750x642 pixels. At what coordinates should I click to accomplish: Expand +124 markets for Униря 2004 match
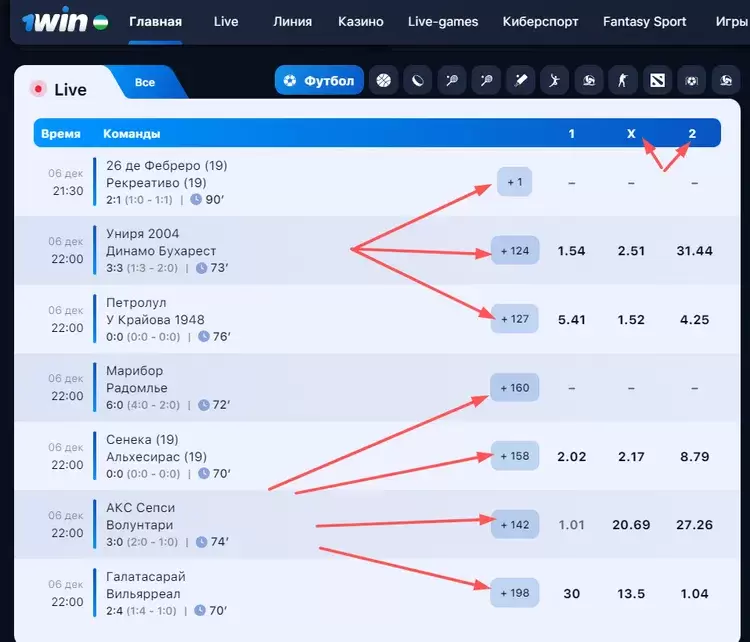pyautogui.click(x=515, y=251)
